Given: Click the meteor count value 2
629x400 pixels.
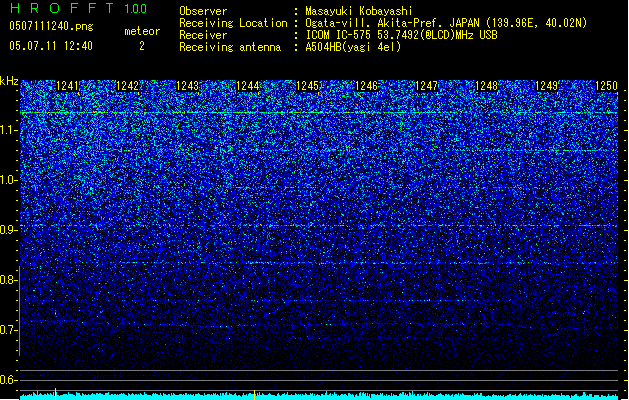Looking at the screenshot, I should tap(142, 46).
